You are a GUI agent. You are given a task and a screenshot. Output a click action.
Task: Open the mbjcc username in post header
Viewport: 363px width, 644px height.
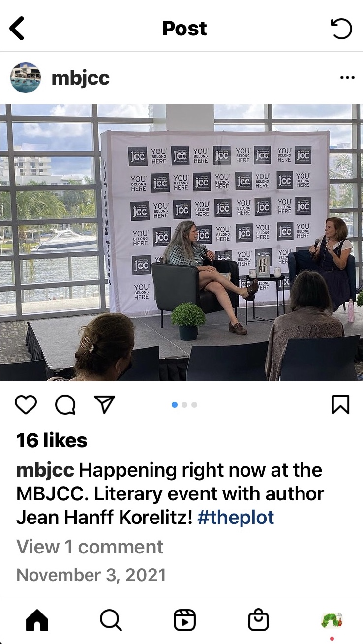pos(81,78)
